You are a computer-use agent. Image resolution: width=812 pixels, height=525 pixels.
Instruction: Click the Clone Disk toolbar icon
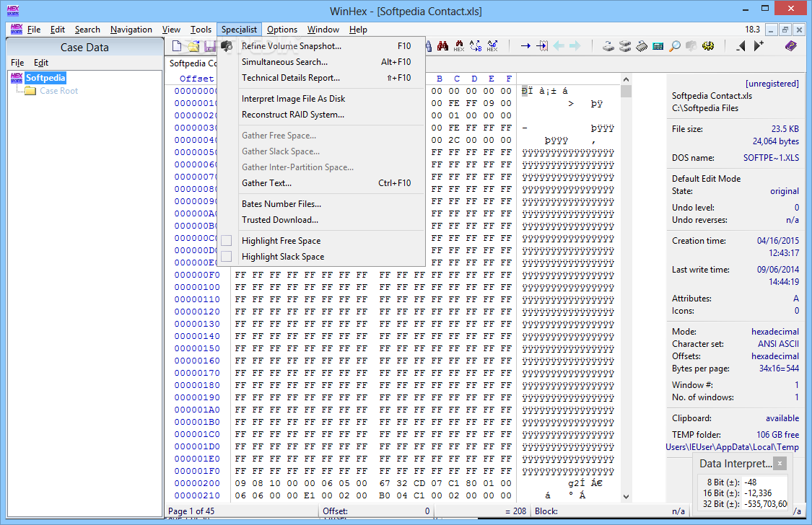click(x=608, y=46)
